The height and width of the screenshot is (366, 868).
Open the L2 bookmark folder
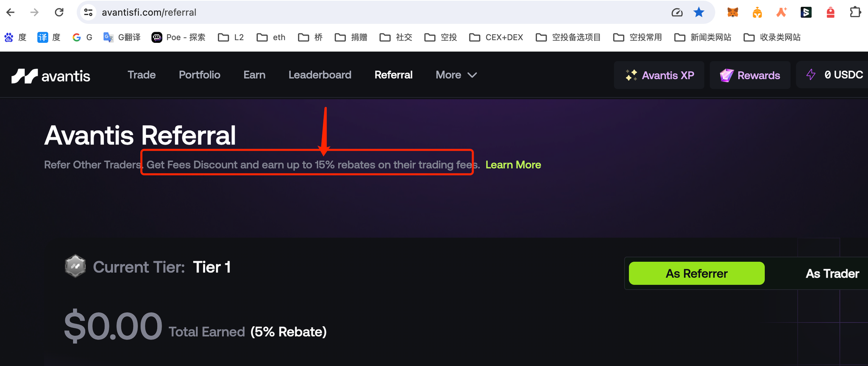(231, 37)
